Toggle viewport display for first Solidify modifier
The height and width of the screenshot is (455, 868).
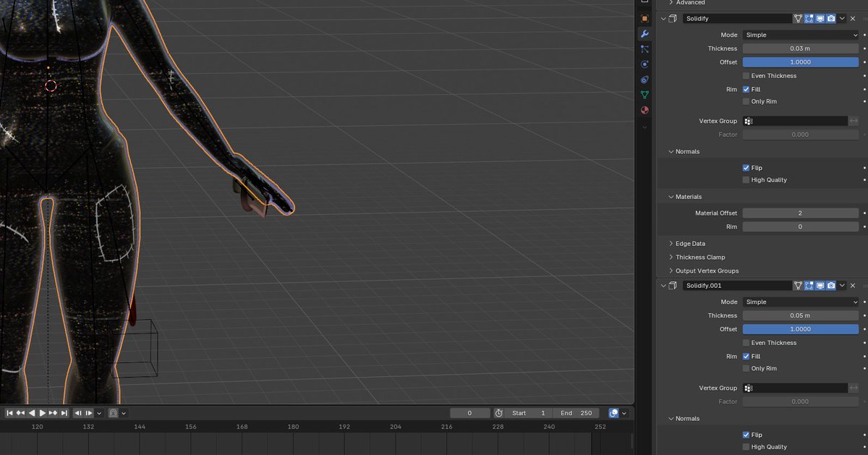[x=820, y=19]
